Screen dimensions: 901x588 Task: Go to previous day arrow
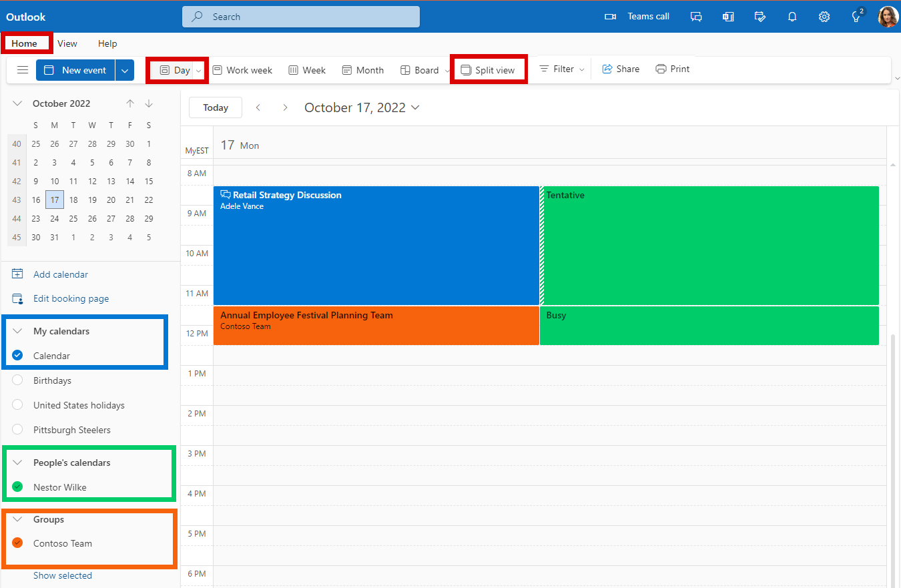pos(258,107)
